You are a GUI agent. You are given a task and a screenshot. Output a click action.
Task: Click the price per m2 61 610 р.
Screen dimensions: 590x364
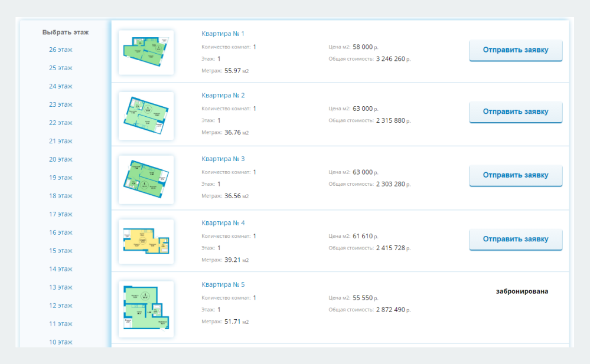(x=366, y=236)
